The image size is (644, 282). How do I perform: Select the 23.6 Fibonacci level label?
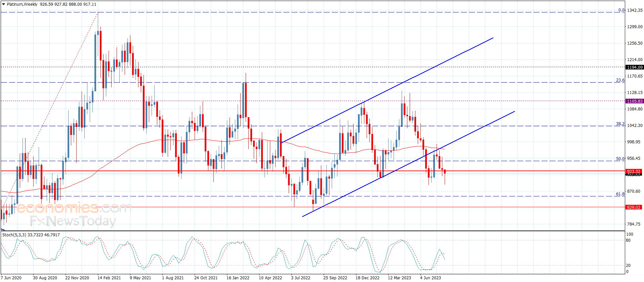tap(620, 80)
